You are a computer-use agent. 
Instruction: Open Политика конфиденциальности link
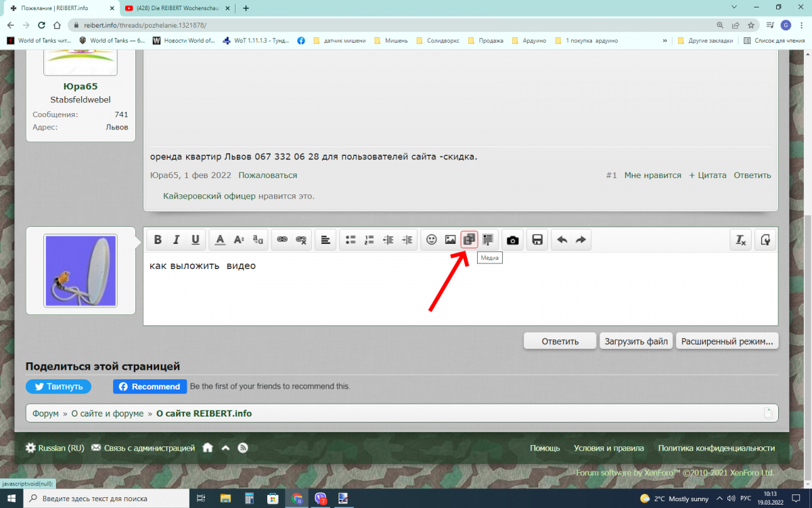[717, 448]
